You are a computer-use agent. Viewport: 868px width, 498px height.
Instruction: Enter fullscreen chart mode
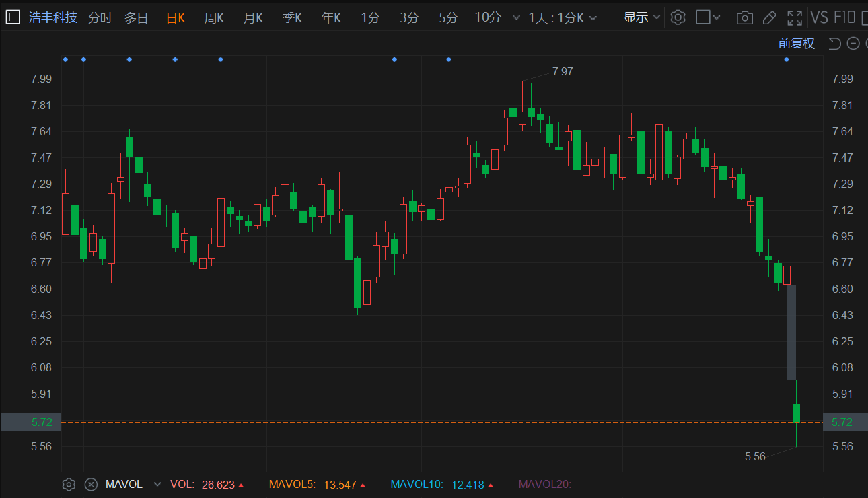(x=795, y=17)
